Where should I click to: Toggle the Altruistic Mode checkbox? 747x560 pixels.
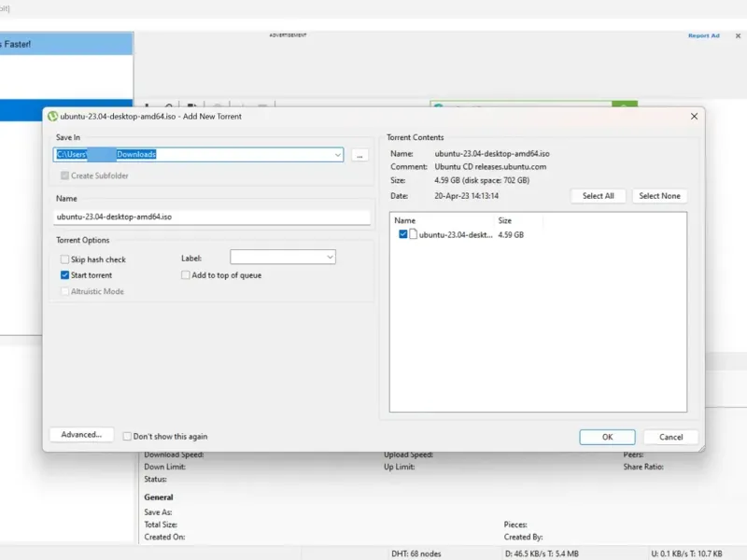click(x=64, y=291)
